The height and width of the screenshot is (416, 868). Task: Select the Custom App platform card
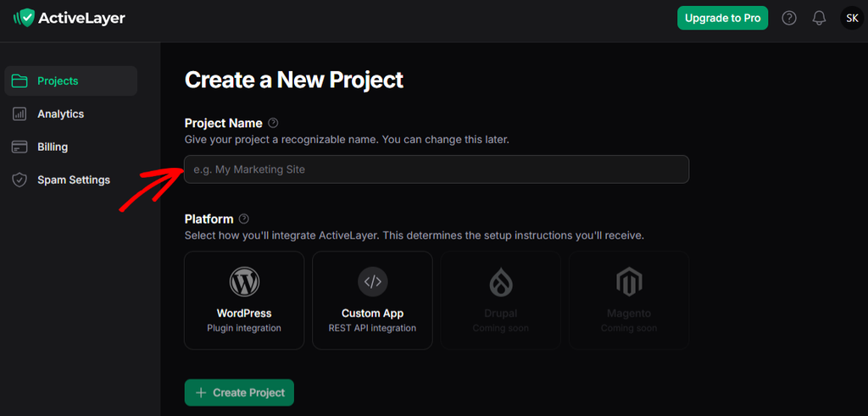click(x=373, y=301)
